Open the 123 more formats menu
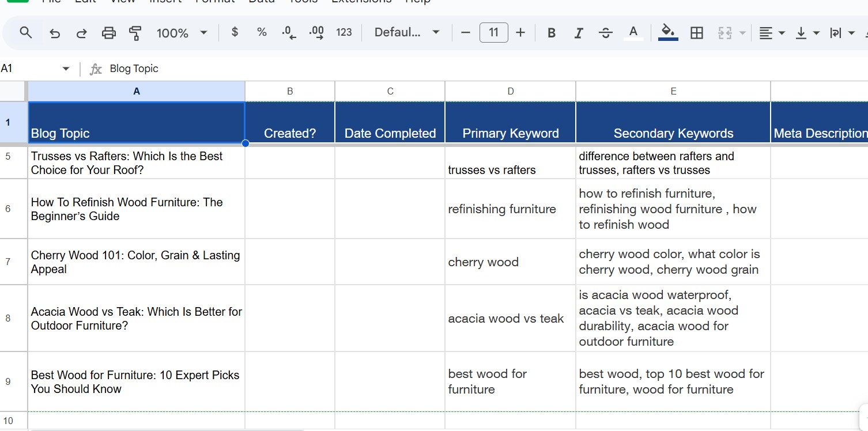 pos(344,33)
